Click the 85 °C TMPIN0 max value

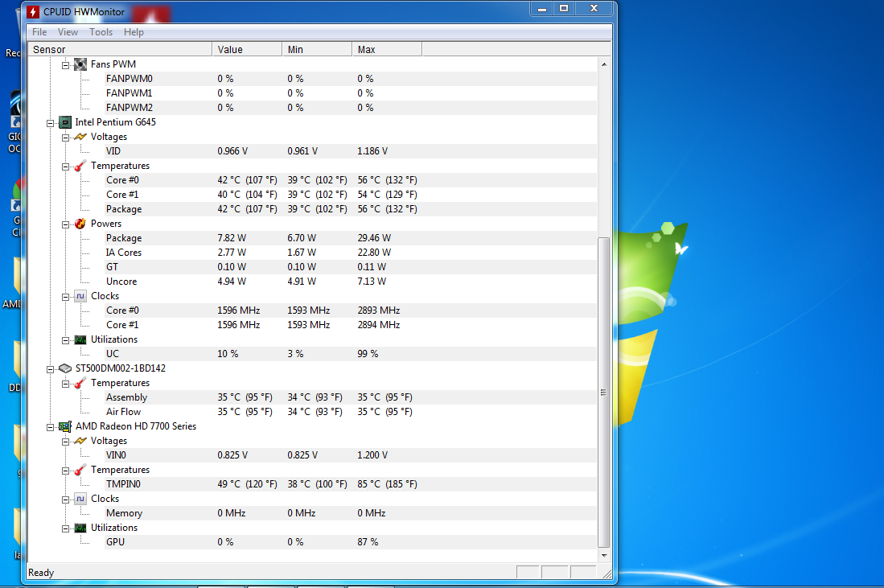388,484
